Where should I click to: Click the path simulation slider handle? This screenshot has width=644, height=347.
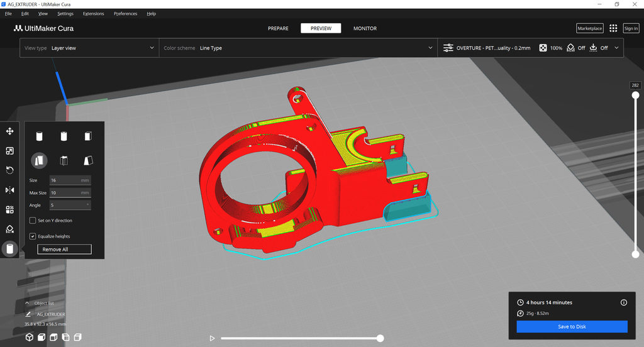pos(380,338)
